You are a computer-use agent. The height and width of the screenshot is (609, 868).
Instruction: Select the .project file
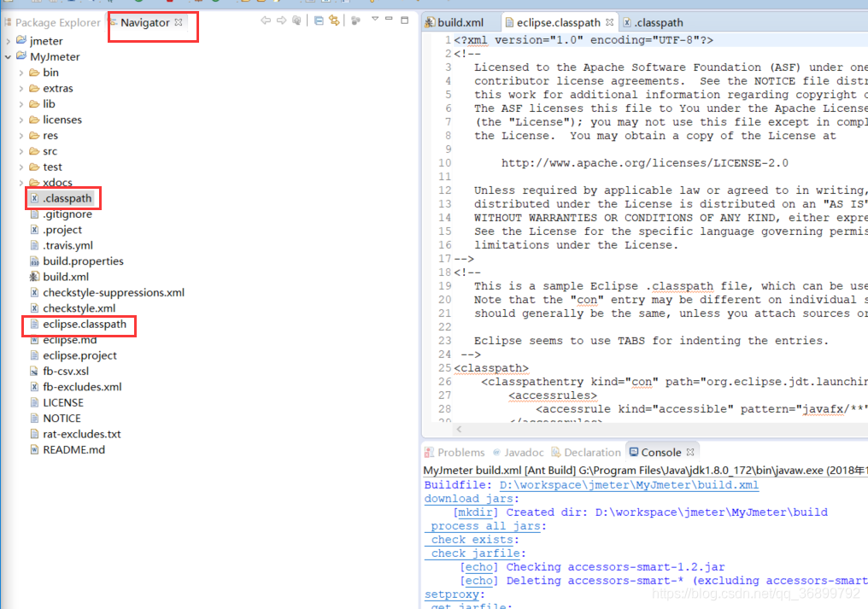click(62, 230)
